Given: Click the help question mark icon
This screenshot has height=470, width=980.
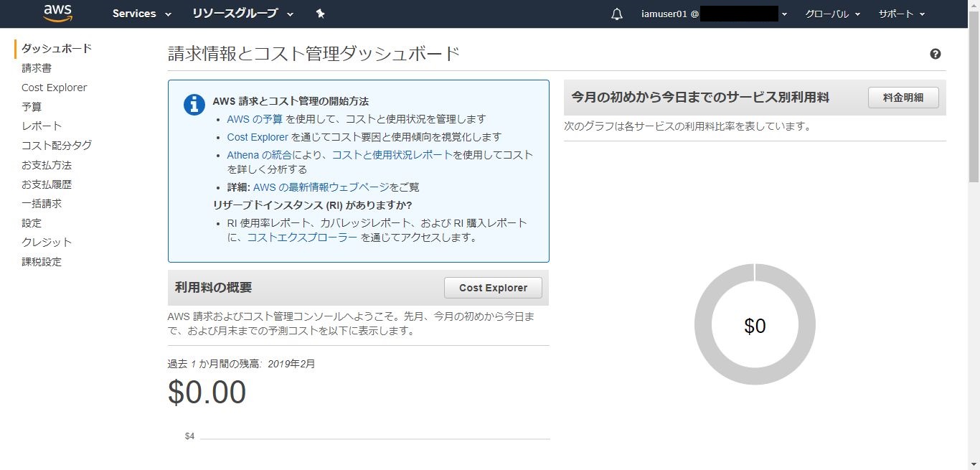Looking at the screenshot, I should click(x=935, y=54).
